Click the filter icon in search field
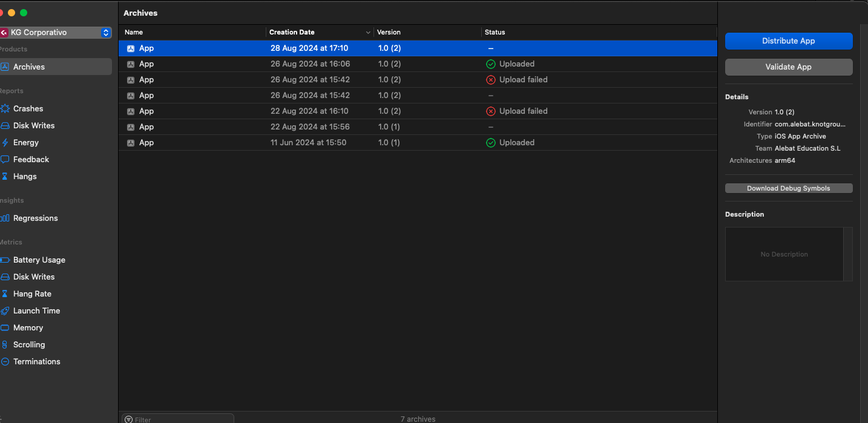Image resolution: width=868 pixels, height=423 pixels. tap(128, 419)
